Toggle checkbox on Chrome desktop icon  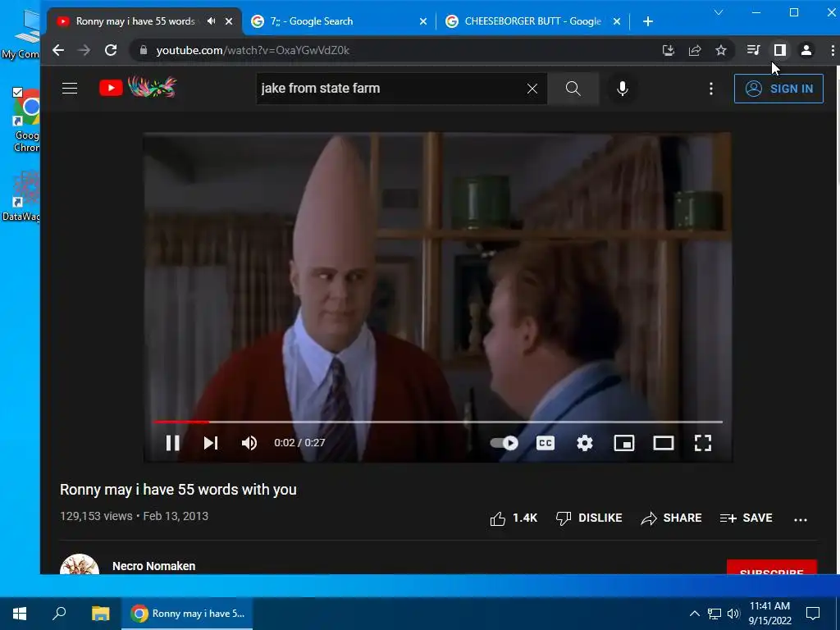click(17, 92)
